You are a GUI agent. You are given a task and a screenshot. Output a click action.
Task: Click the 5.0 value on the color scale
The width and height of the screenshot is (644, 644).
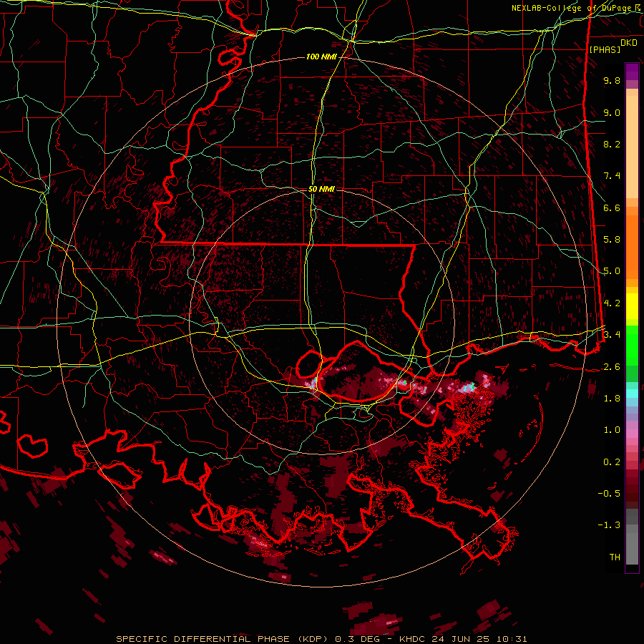coord(612,271)
